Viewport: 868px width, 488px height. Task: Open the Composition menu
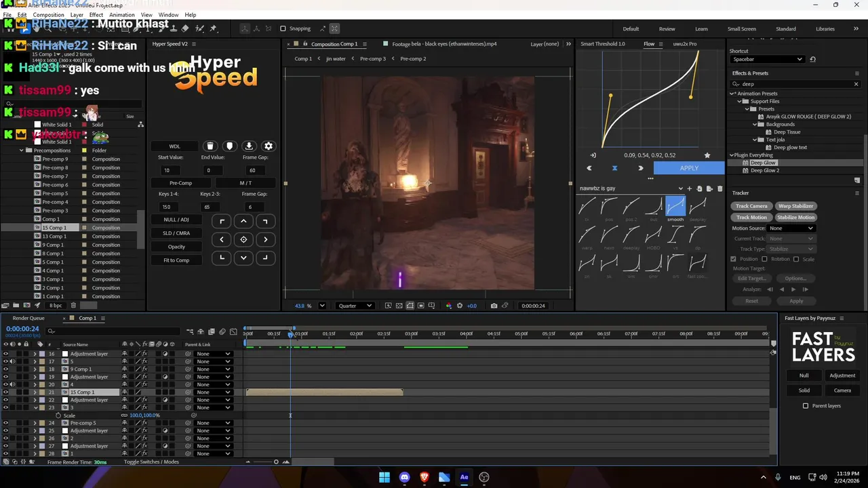point(49,15)
